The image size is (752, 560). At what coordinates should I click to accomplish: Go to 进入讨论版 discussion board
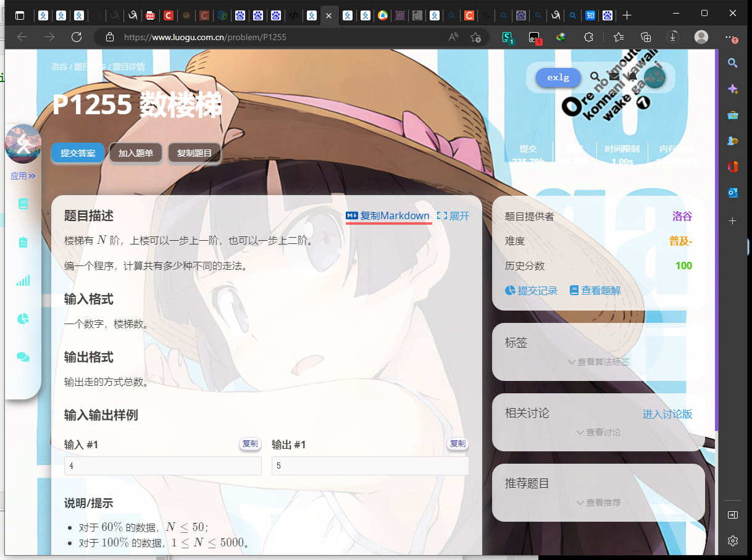tap(667, 414)
